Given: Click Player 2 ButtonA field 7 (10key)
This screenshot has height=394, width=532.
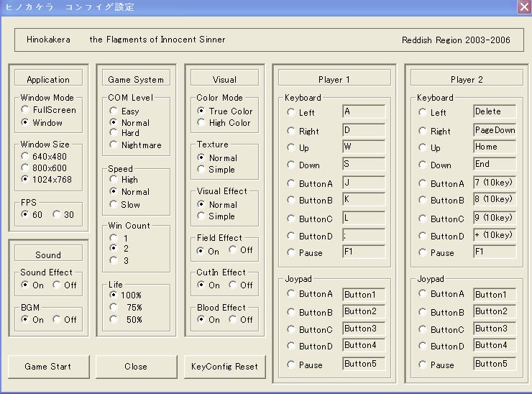Looking at the screenshot, I should [495, 183].
